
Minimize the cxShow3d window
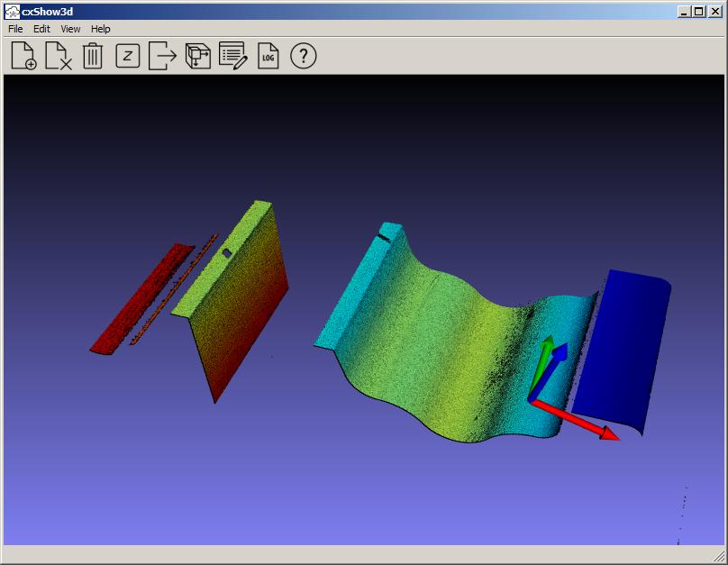[683, 12]
